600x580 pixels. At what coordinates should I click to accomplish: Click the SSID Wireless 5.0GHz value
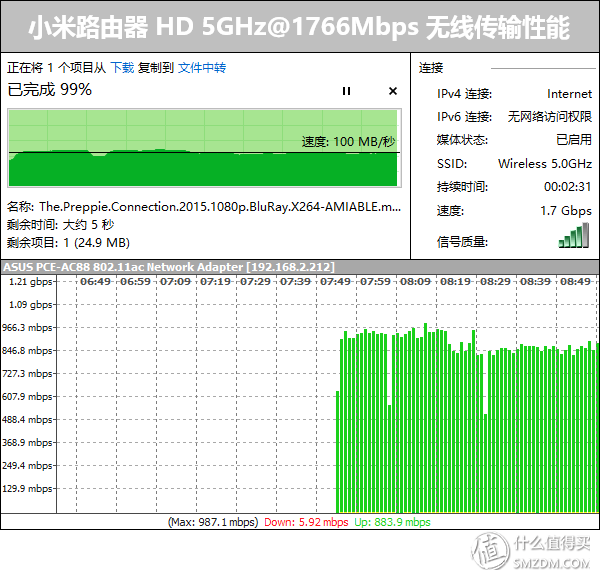(x=545, y=164)
